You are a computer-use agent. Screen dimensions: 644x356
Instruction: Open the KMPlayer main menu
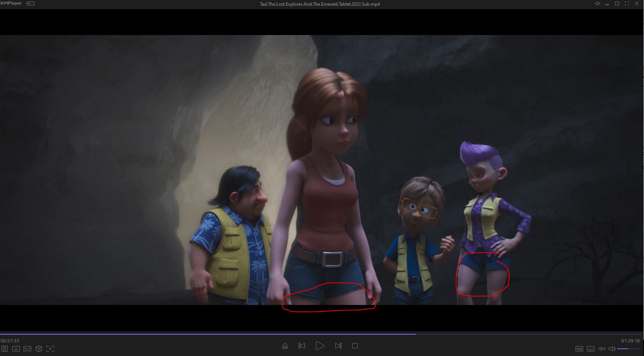[x=11, y=3]
